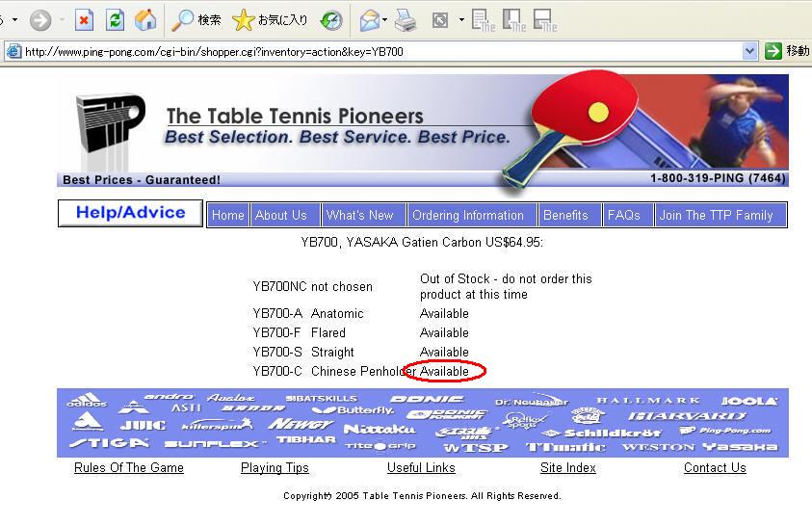
Task: Expand dropdown arrow beside gray square icon
Action: pos(461,20)
